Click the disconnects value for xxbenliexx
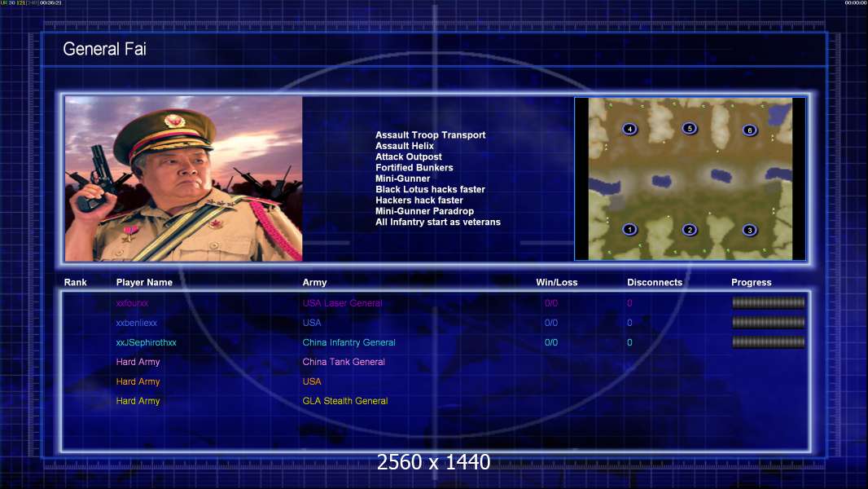Screen dimensions: 868x489 pos(629,323)
